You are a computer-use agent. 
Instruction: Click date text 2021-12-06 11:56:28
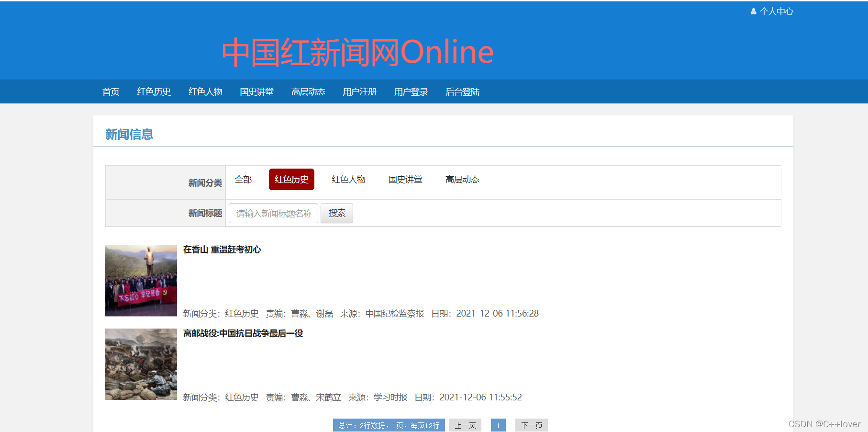click(497, 313)
